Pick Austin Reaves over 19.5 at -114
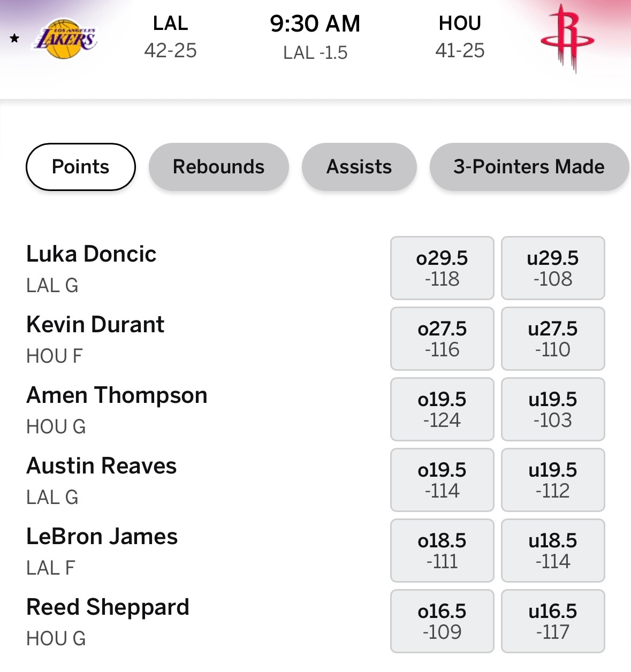This screenshot has height=672, width=631. pos(442,480)
